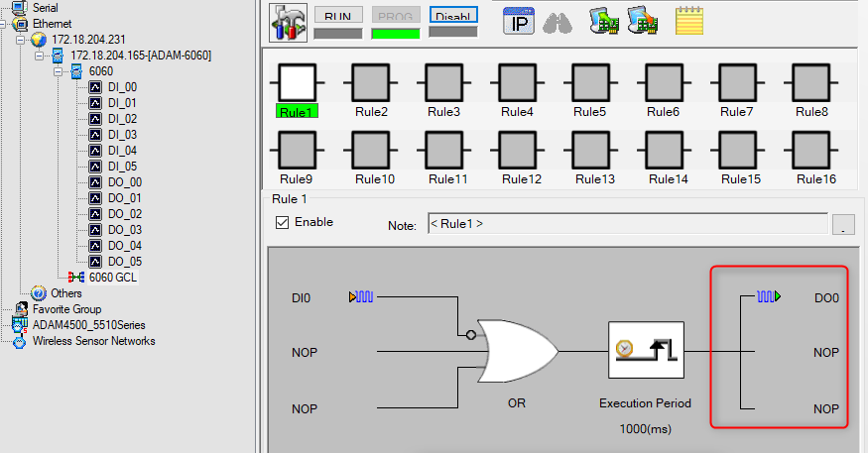The height and width of the screenshot is (453, 868).
Task: Open the tools configuration icon in toolbar
Action: (288, 23)
